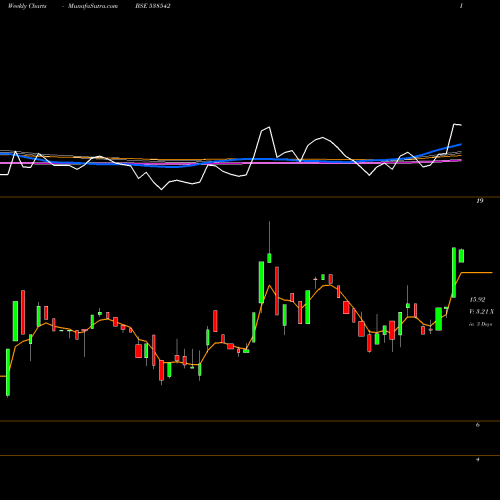Click the white indicator line's final peak

click(455, 124)
